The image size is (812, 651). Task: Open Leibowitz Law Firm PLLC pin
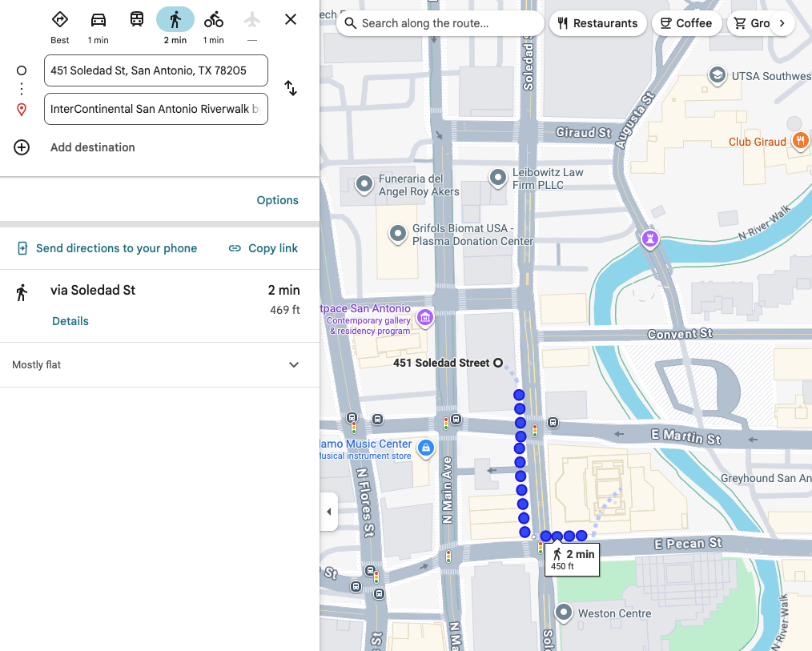(497, 178)
